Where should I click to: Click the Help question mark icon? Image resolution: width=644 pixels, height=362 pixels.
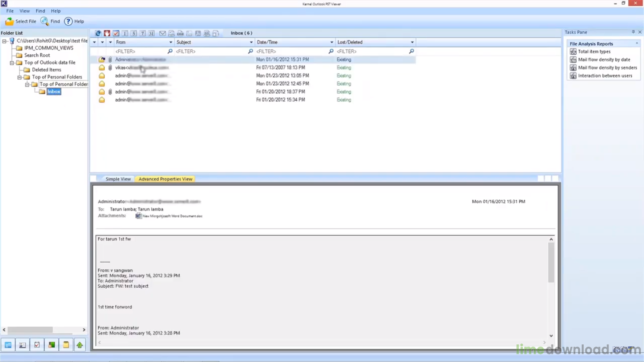[x=68, y=21]
